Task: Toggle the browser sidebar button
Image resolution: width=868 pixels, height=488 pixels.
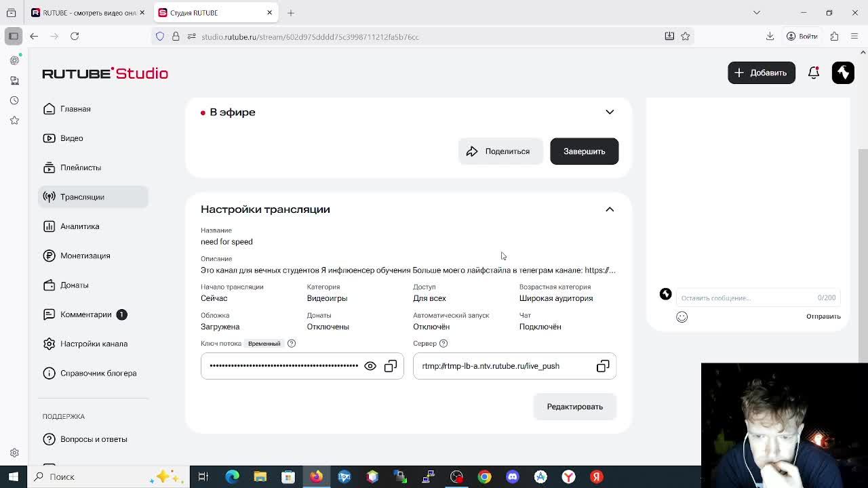Action: 14,37
